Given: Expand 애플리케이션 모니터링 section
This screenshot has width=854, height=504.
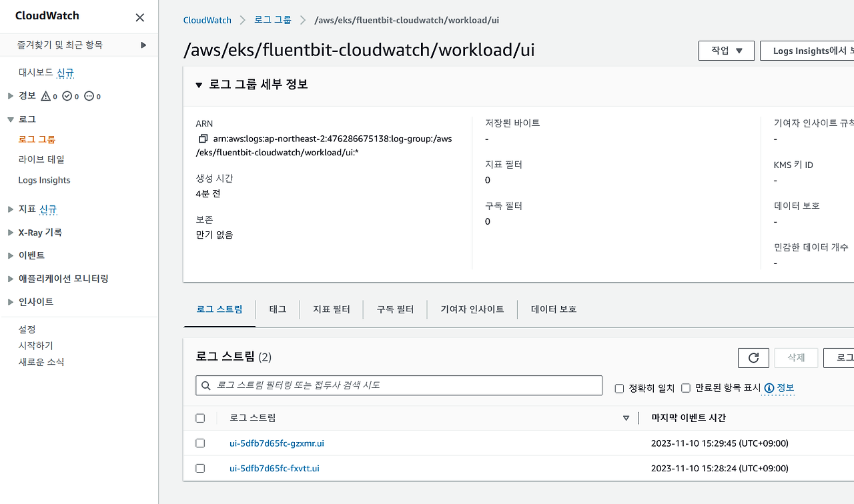Looking at the screenshot, I should 10,279.
